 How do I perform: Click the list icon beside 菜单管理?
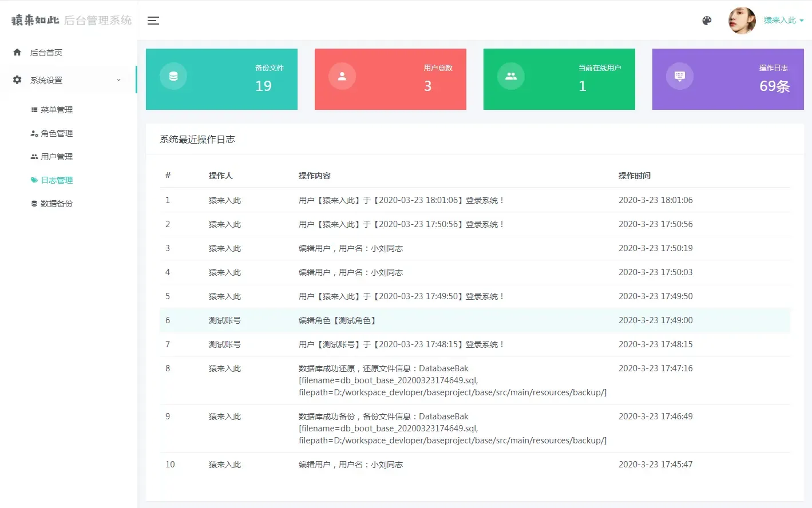(x=35, y=109)
